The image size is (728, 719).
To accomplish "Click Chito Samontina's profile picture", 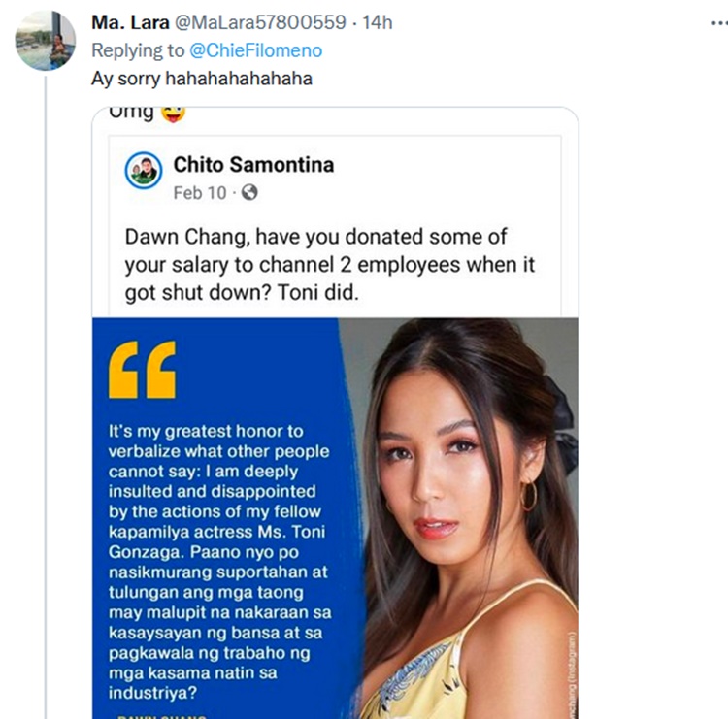I will click(144, 171).
